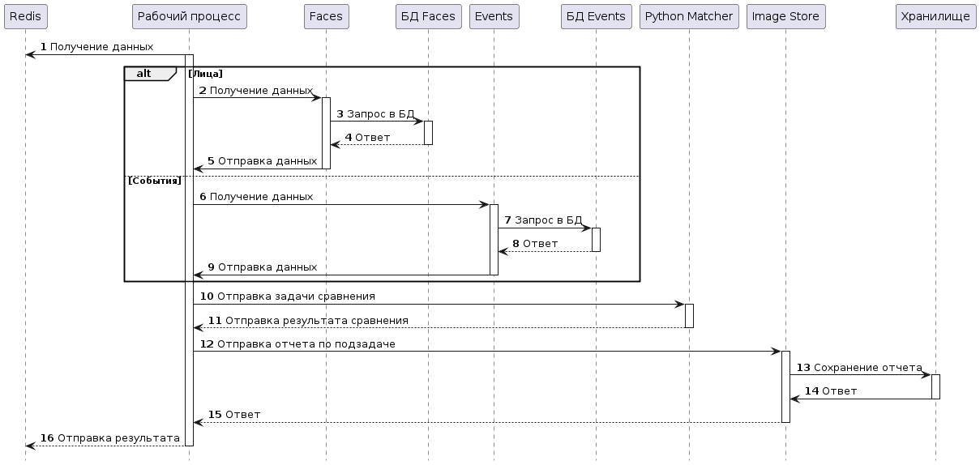980x465 pixels.
Task: Select message 11 Отправка результата сравнения
Action: tap(308, 321)
